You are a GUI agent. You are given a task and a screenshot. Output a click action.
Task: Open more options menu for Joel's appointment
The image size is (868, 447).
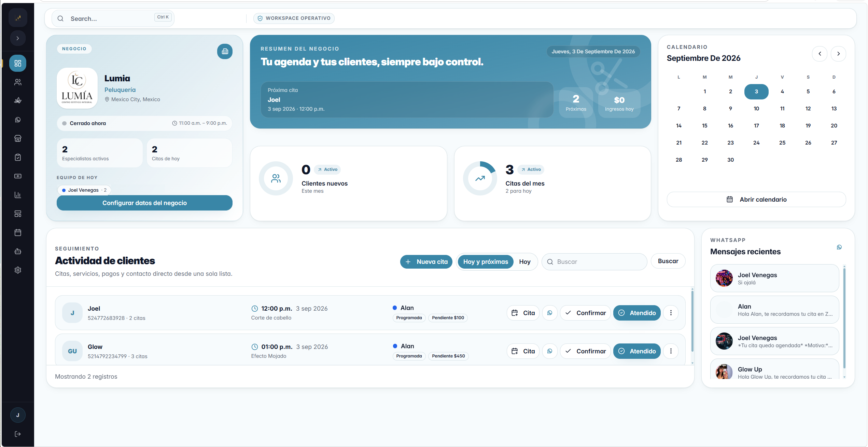(671, 313)
